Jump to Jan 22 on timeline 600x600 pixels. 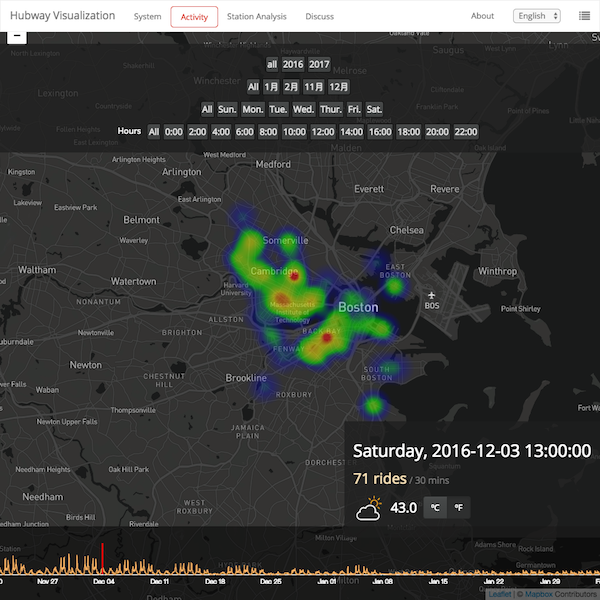point(494,581)
